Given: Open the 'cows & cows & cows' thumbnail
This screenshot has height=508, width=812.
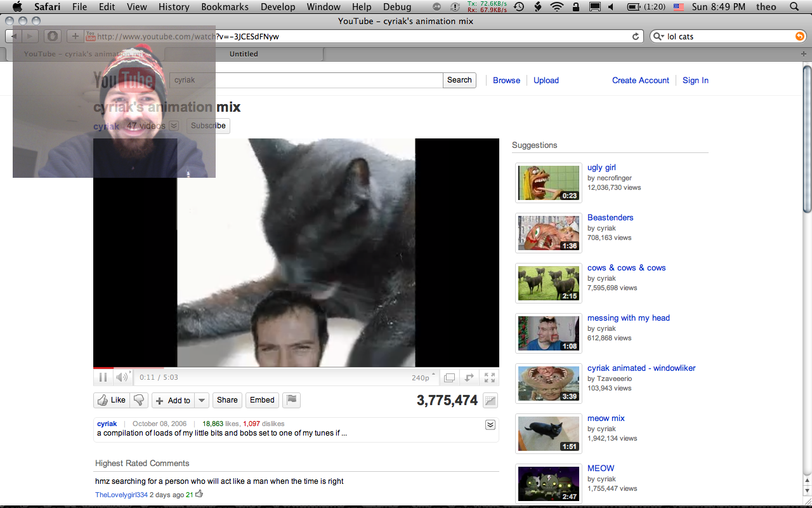Looking at the screenshot, I should pyautogui.click(x=548, y=283).
